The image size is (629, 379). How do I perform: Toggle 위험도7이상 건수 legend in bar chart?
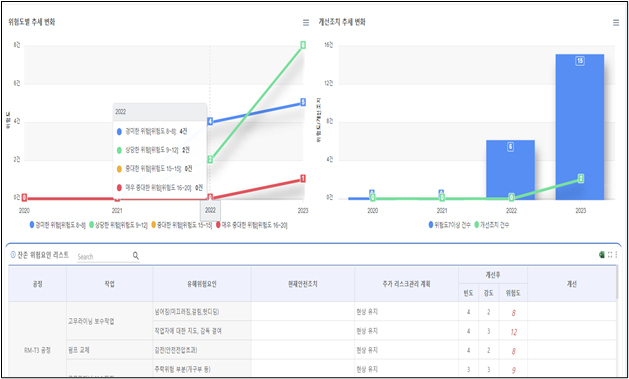pyautogui.click(x=448, y=225)
